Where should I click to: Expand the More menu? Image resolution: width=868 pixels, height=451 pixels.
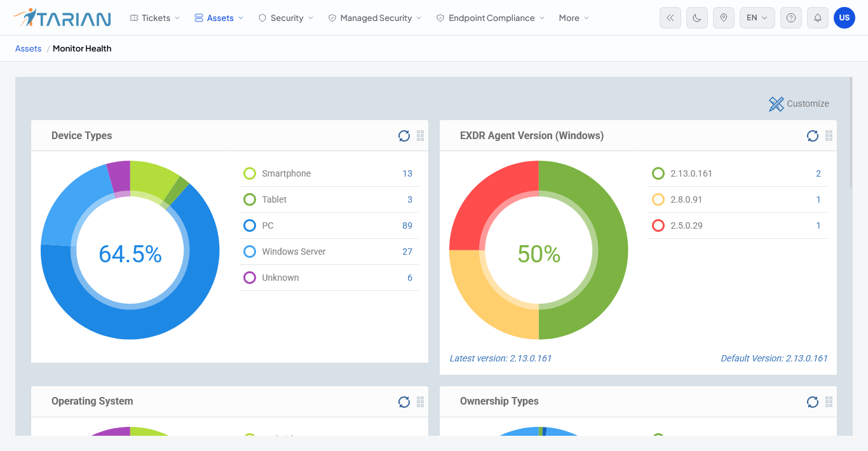pyautogui.click(x=574, y=18)
